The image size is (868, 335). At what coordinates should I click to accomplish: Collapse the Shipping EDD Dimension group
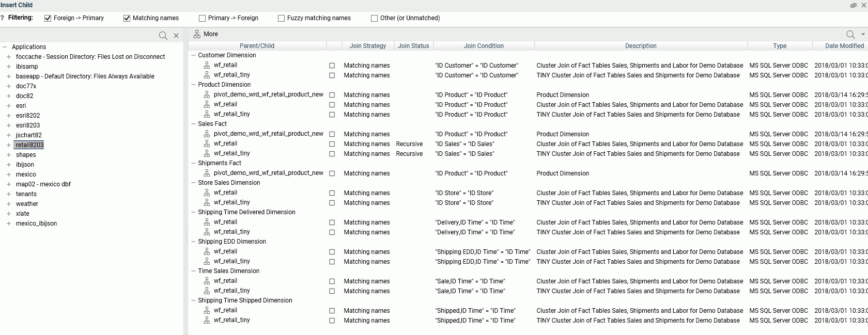pyautogui.click(x=193, y=242)
